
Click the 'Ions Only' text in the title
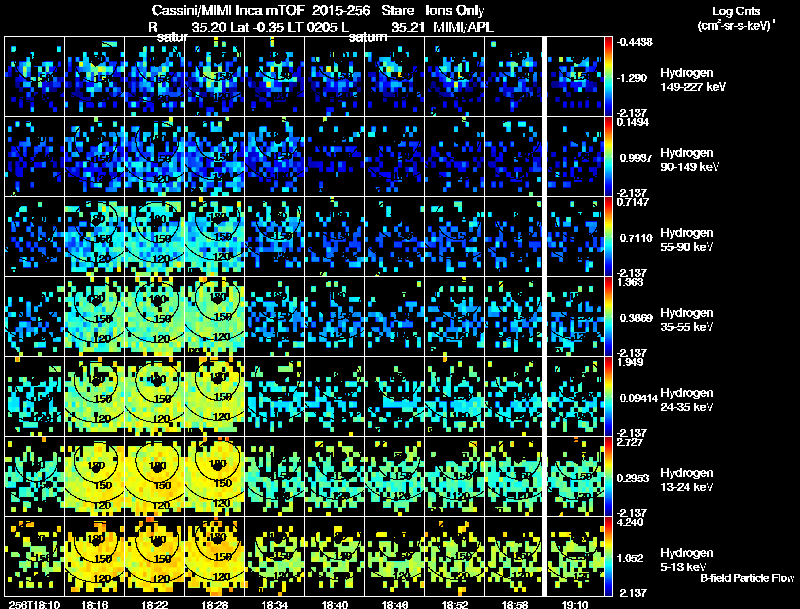(455, 11)
